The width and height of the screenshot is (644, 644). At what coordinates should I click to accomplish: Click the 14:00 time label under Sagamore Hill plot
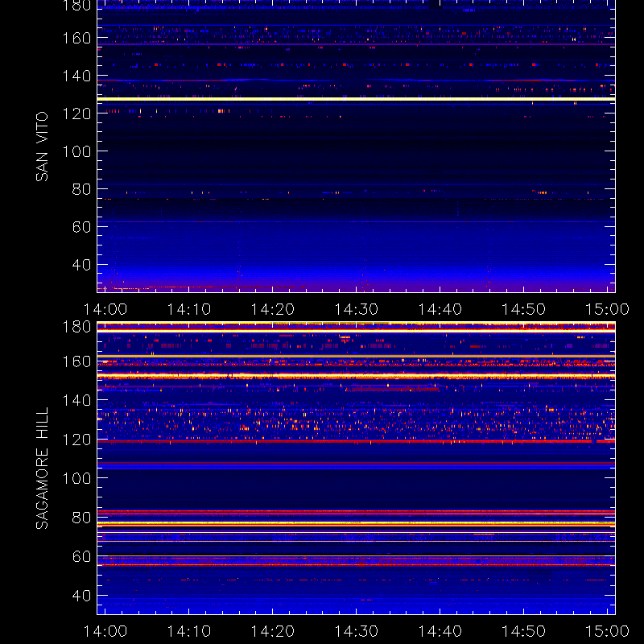(x=105, y=631)
